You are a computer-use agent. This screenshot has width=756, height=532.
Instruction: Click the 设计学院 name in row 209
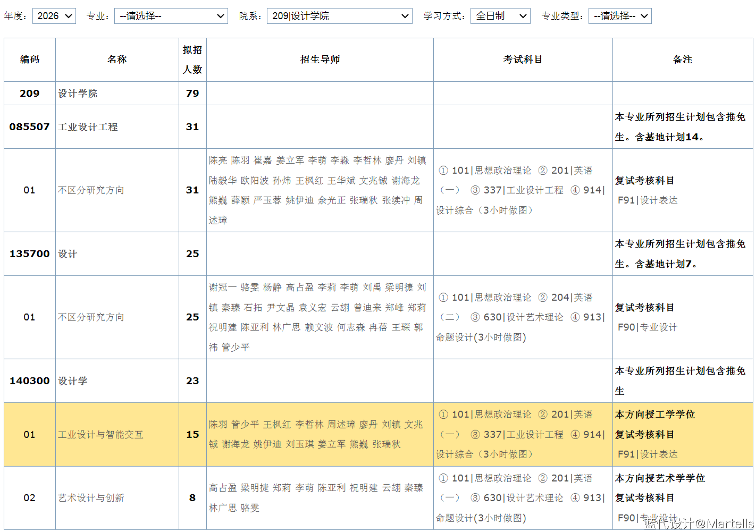click(78, 94)
